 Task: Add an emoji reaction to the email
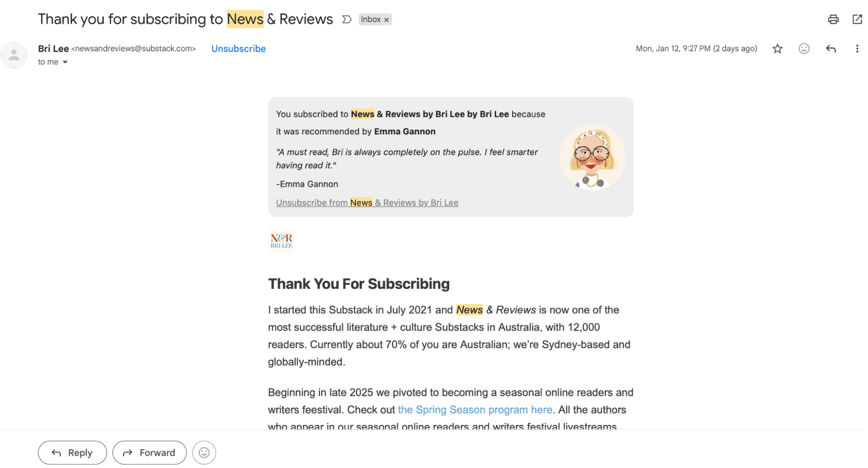click(804, 49)
